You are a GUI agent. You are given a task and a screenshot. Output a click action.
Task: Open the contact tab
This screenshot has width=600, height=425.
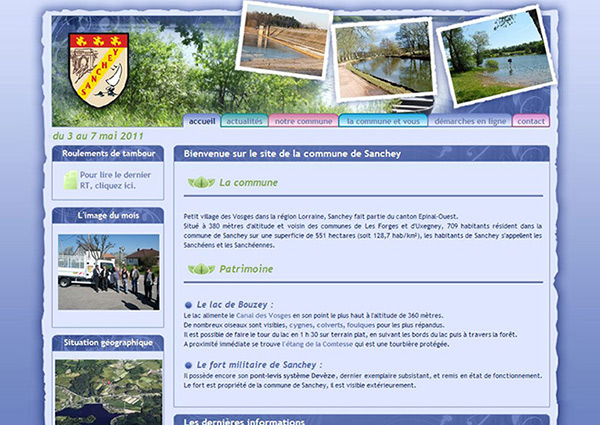click(x=531, y=121)
